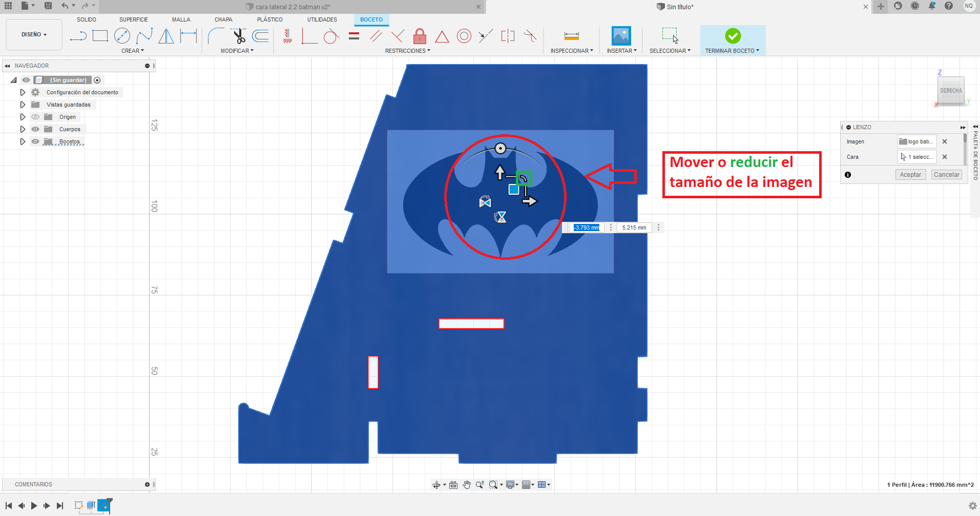Expand the Vistas guardadas folder
The height and width of the screenshot is (516, 980).
(23, 105)
